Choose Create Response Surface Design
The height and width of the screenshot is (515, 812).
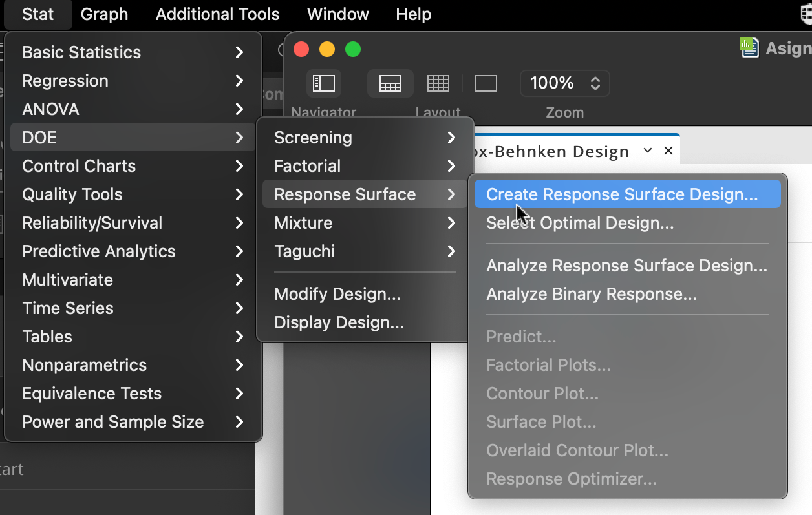click(622, 194)
